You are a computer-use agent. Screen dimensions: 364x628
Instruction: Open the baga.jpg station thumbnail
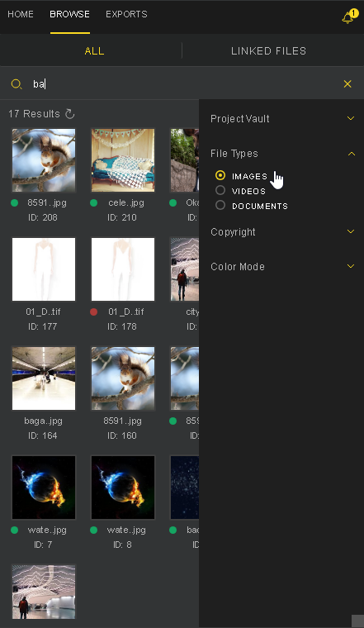[44, 378]
